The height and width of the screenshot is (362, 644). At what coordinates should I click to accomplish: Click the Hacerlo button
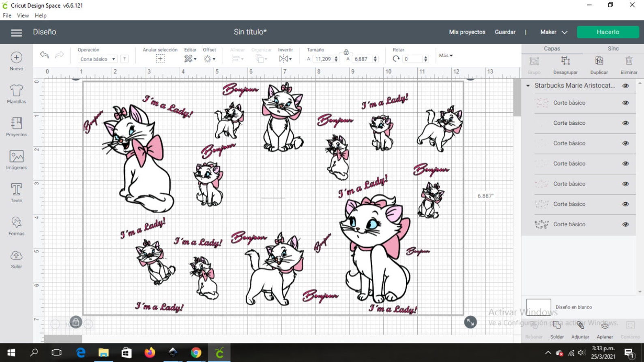click(x=608, y=32)
